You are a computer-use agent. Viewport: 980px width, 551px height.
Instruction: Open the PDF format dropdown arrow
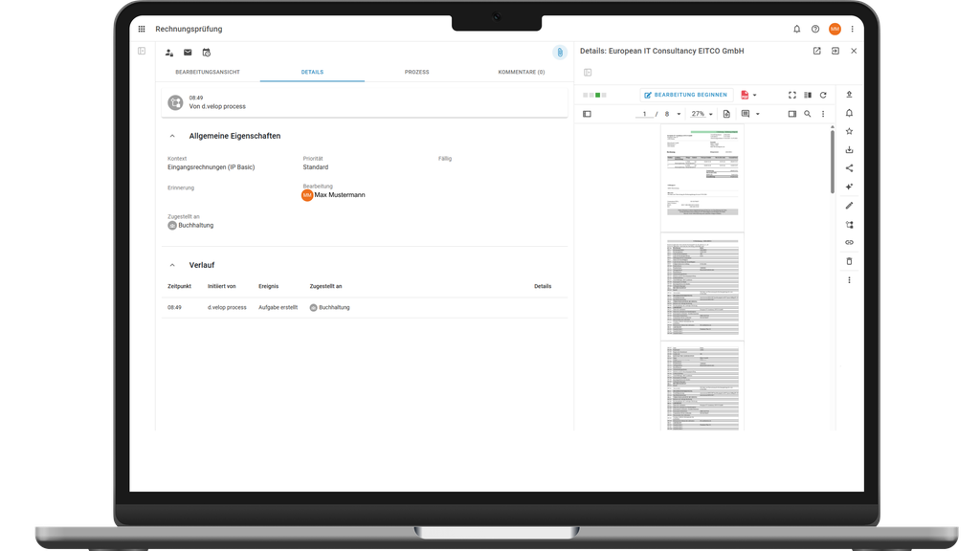(x=755, y=95)
